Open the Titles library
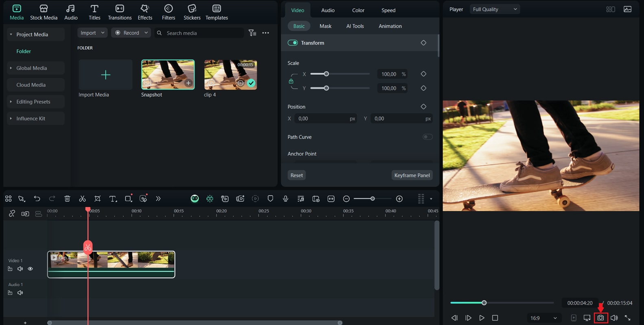The height and width of the screenshot is (325, 644). (94, 12)
